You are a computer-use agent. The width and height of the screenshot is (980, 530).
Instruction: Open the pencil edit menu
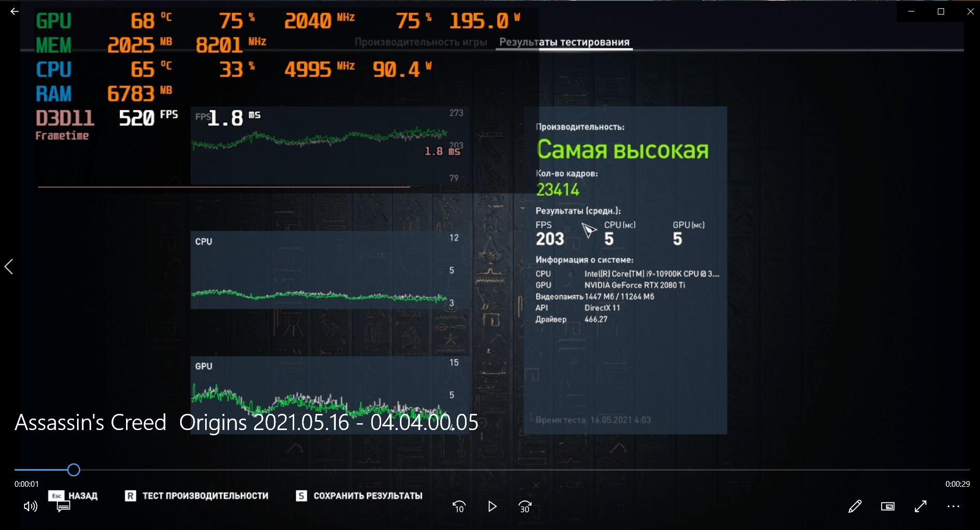click(855, 507)
